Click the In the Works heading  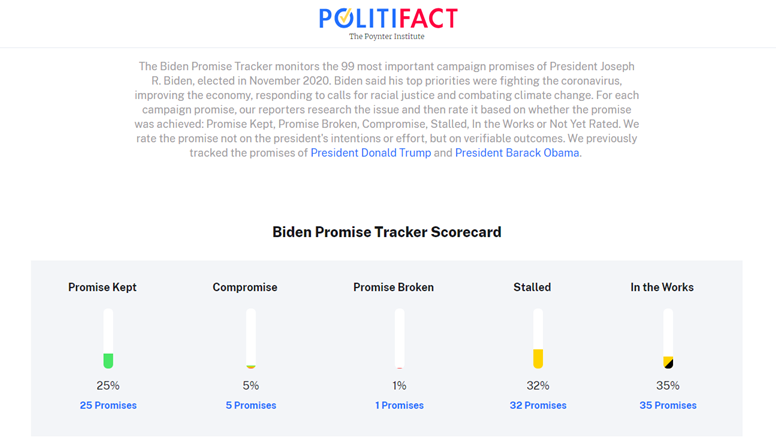662,287
